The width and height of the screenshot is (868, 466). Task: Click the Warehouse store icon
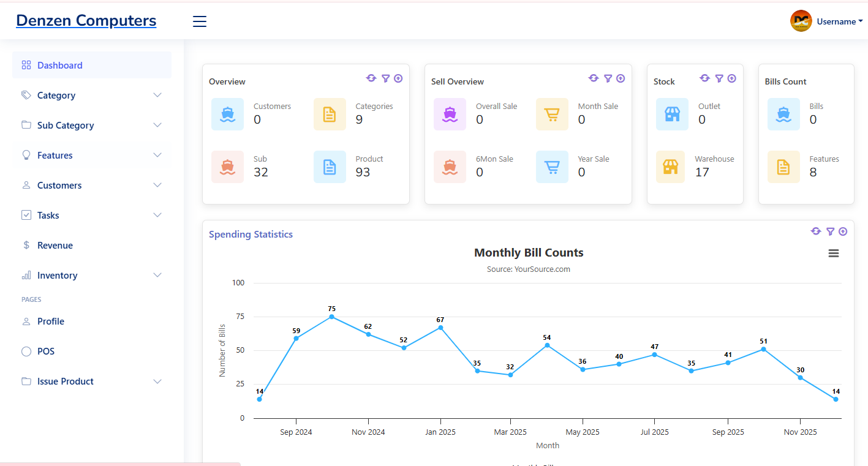(x=672, y=167)
